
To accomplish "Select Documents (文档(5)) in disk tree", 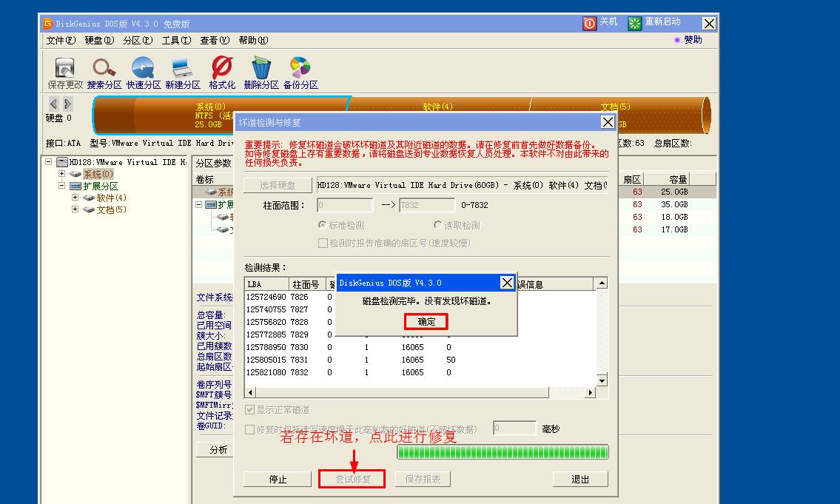I will click(112, 209).
